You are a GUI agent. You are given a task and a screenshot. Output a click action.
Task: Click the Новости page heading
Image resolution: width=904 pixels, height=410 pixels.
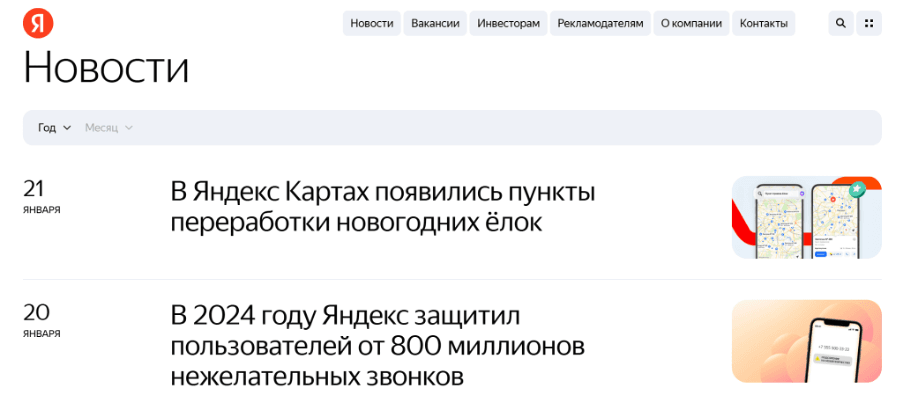point(106,68)
